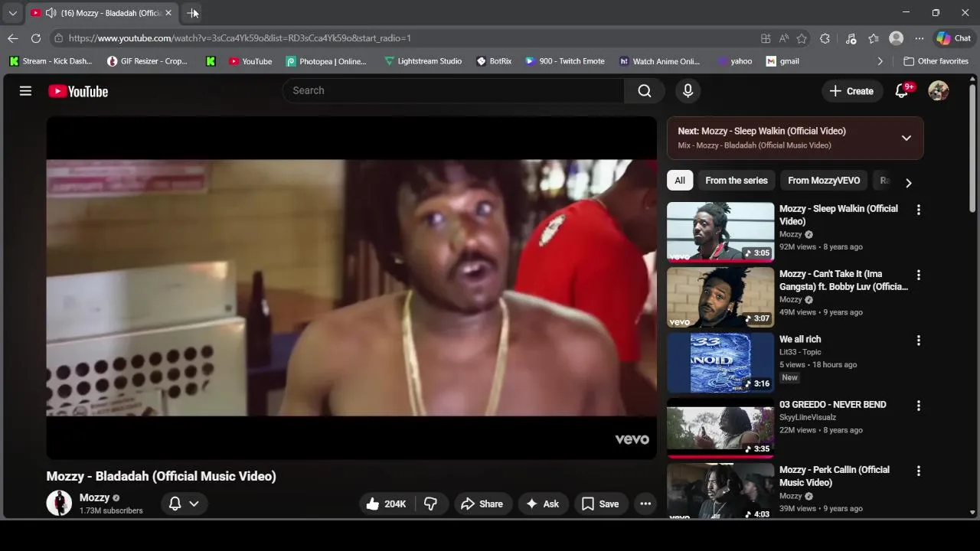Open the YouTube hamburger guide menu
The image size is (980, 551).
click(x=25, y=91)
